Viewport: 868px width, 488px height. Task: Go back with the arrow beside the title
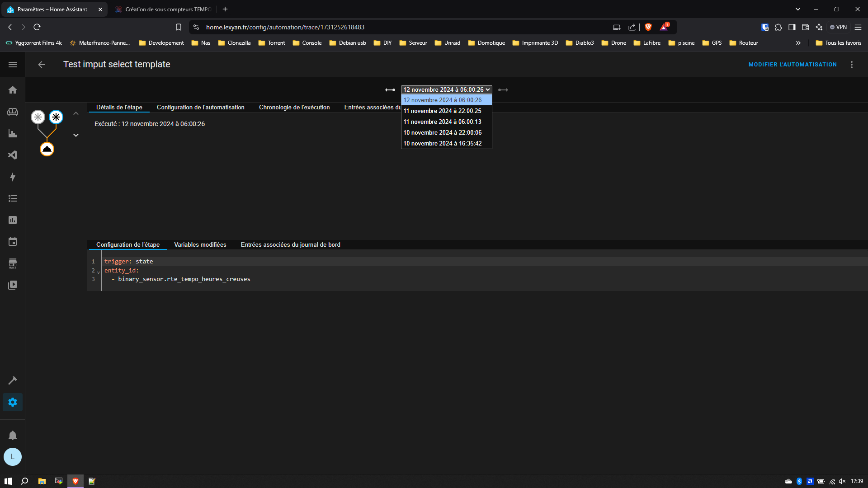pos(42,65)
